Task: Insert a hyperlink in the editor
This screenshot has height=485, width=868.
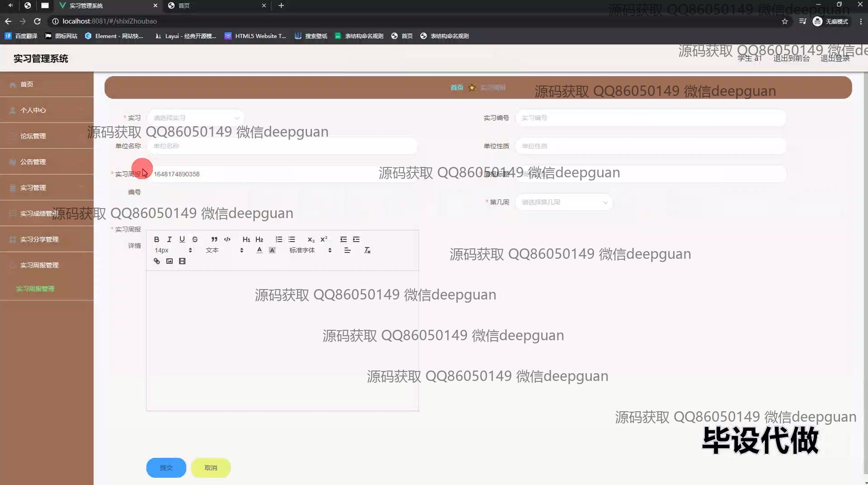Action: point(157,261)
